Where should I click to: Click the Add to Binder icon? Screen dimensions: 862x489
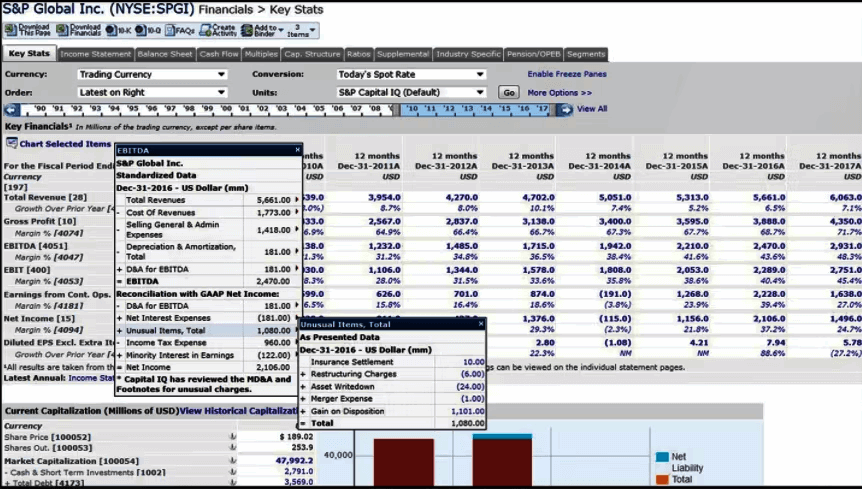click(x=247, y=30)
